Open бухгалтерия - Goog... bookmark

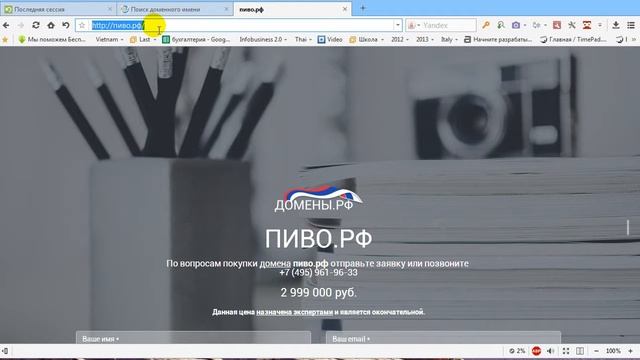click(x=196, y=40)
